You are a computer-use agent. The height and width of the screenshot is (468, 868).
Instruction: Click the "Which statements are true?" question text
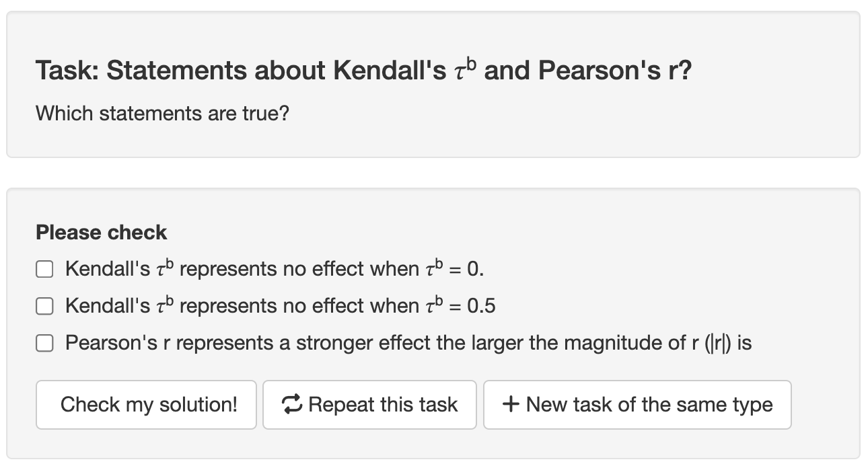(162, 113)
